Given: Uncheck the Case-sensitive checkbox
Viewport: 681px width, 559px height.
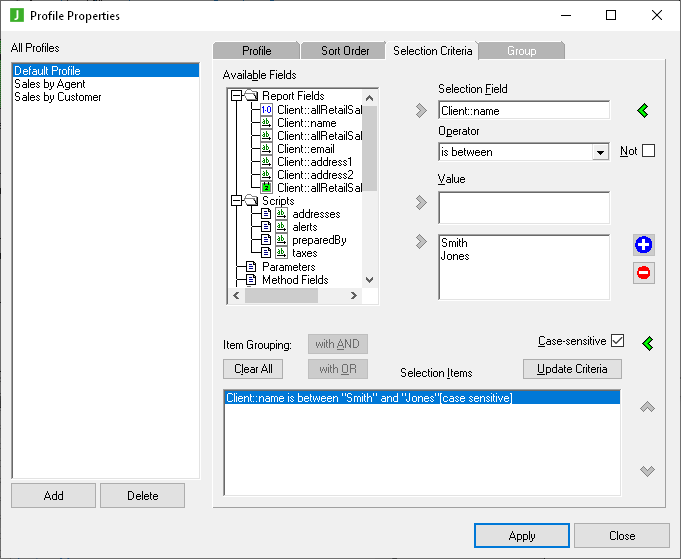Looking at the screenshot, I should click(617, 341).
